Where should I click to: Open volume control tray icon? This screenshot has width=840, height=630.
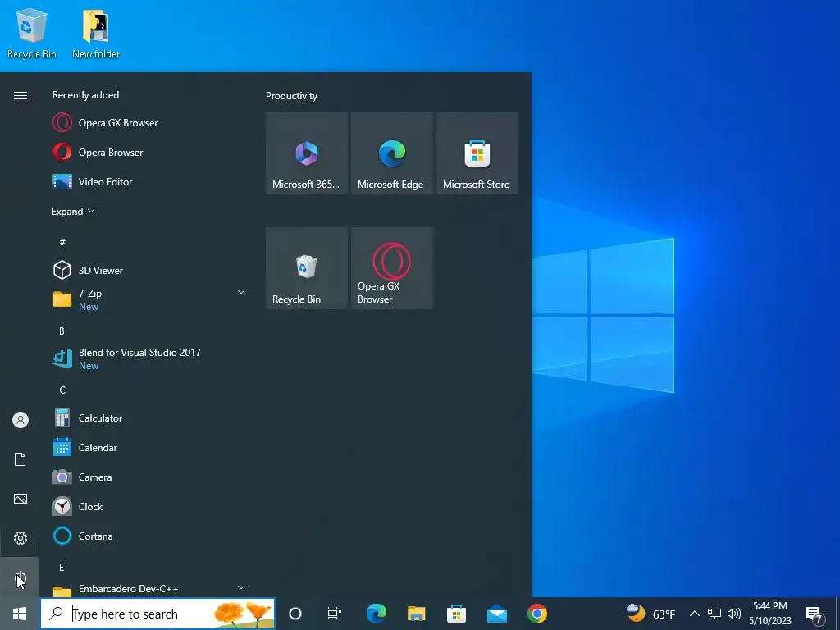click(734, 614)
